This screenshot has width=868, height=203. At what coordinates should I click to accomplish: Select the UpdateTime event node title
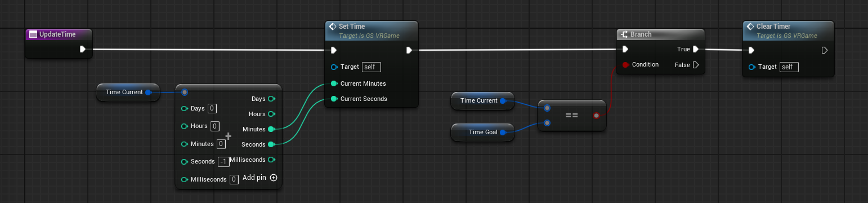pos(59,34)
